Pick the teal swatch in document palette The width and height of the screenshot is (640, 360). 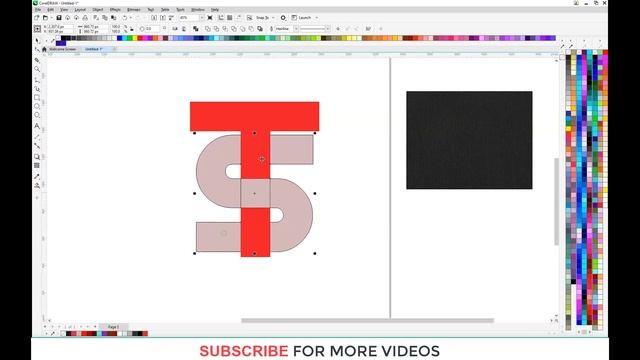[x=99, y=333]
